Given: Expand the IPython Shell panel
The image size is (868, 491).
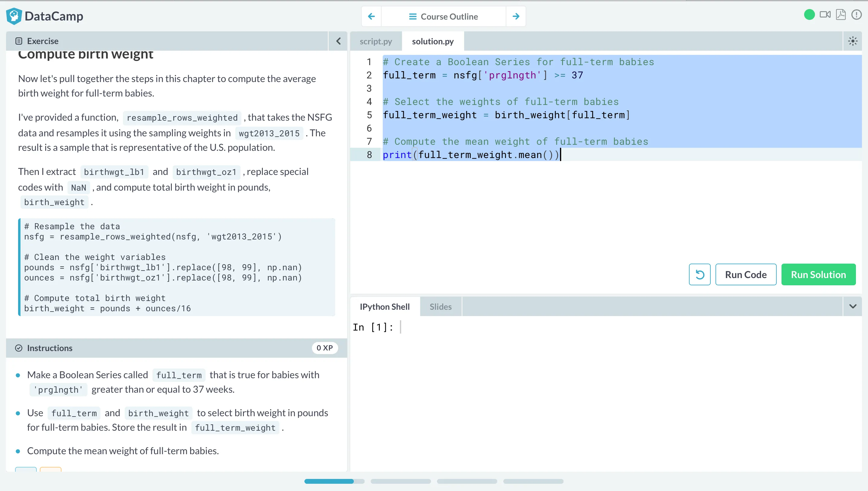Looking at the screenshot, I should [853, 306].
